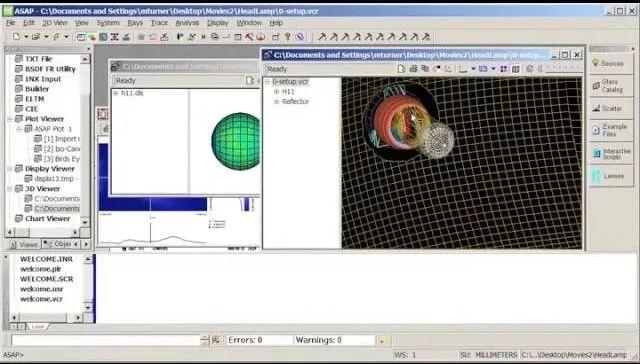The image size is (640, 364).
Task: Click the print icon in front 3D viewer toolbar
Action: [413, 69]
